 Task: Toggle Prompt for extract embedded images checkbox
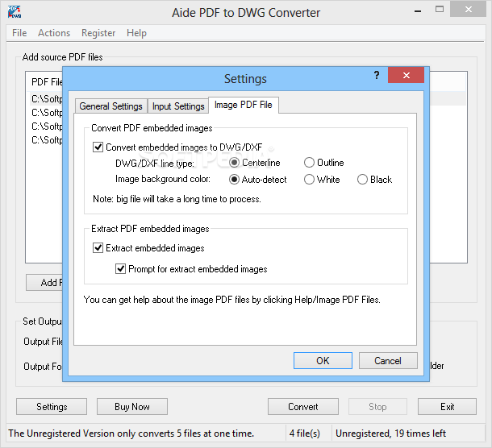coord(120,268)
